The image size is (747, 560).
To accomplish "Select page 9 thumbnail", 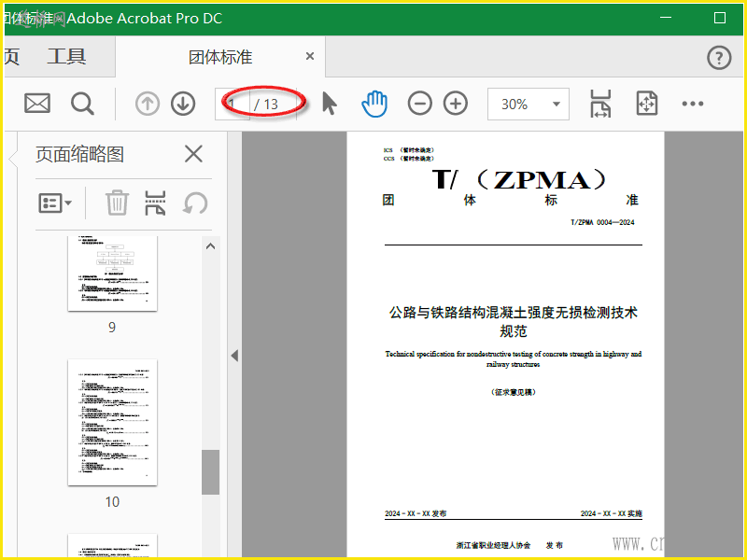I will tap(112, 273).
